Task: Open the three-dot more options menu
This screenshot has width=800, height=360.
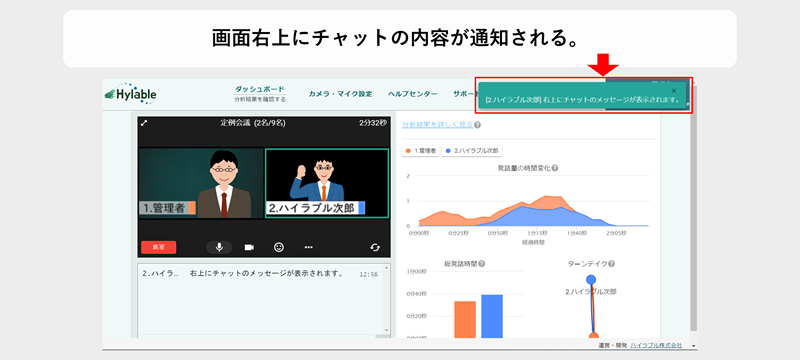Action: pyautogui.click(x=308, y=247)
